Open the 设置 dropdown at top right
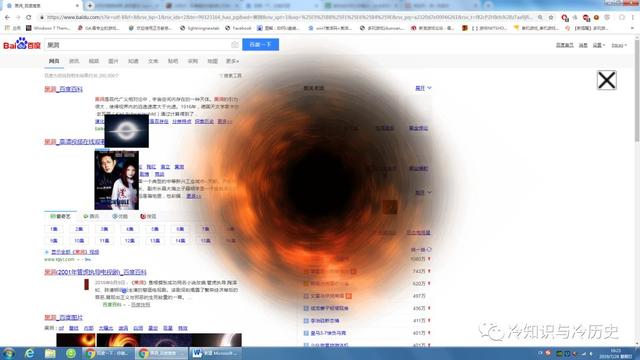Viewport: 640px width, 360px height. click(599, 45)
